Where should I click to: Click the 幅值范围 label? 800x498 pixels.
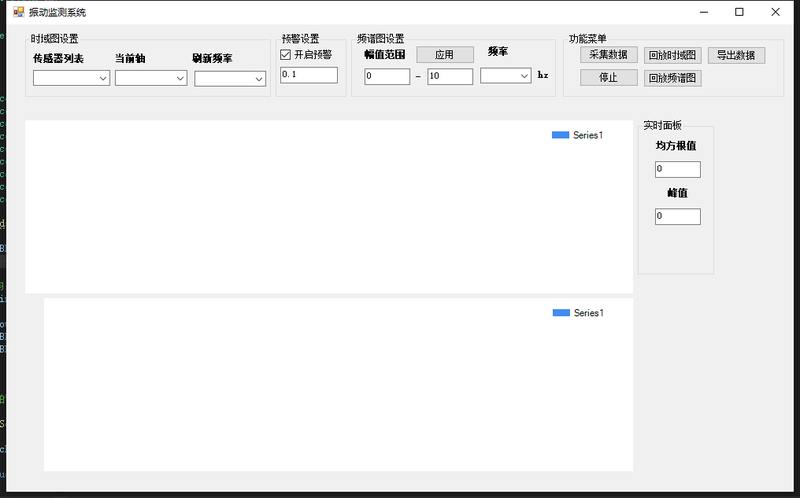(x=385, y=55)
